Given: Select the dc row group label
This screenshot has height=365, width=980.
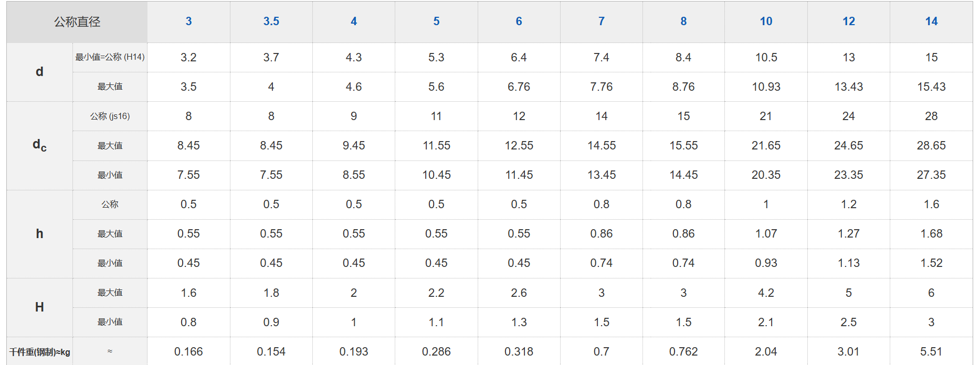Looking at the screenshot, I should [x=39, y=145].
